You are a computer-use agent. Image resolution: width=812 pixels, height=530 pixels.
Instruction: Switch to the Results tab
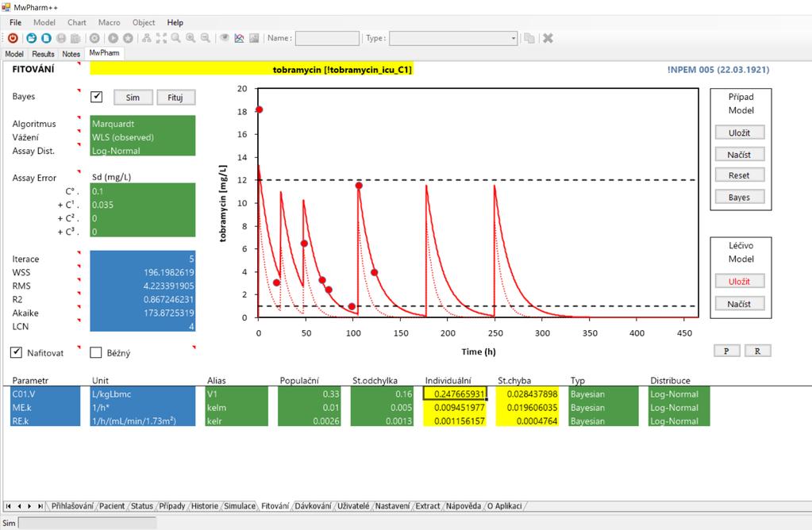pyautogui.click(x=43, y=54)
